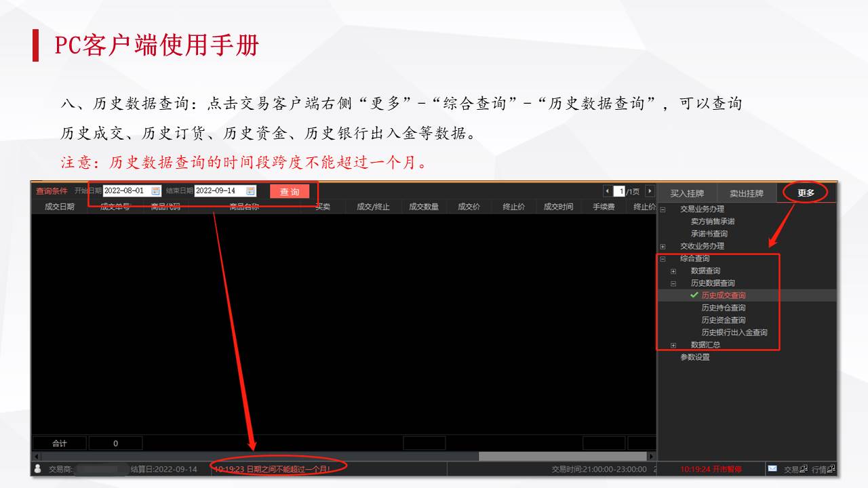868x488 pixels.
Task: Sort by 成交价 column header
Action: (x=469, y=207)
